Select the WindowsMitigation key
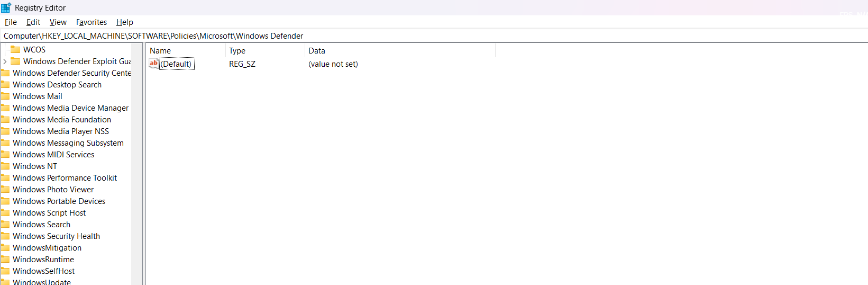The width and height of the screenshot is (868, 285). (47, 248)
